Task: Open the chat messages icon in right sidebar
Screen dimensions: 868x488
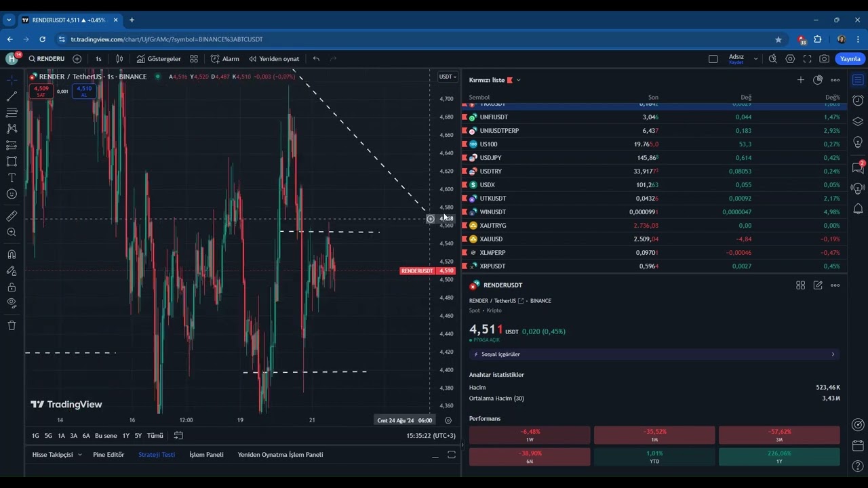Action: tap(858, 167)
